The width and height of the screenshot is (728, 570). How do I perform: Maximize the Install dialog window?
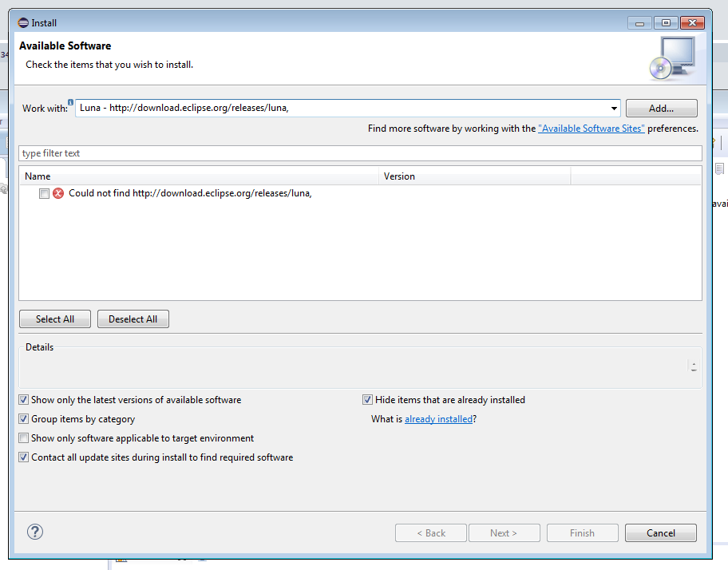click(667, 22)
